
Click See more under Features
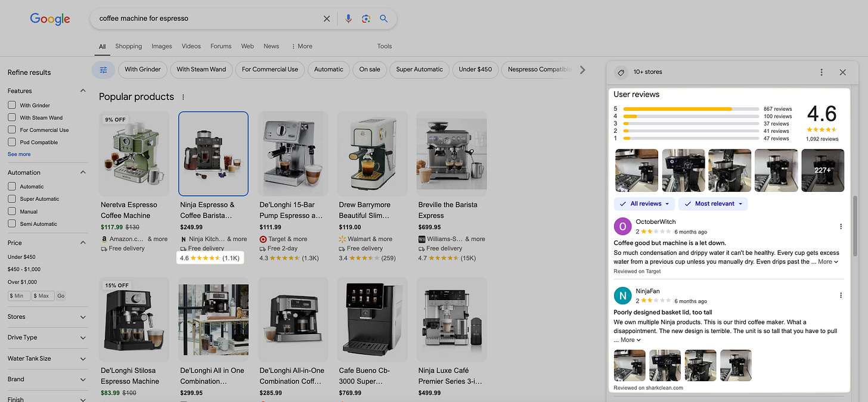[19, 154]
